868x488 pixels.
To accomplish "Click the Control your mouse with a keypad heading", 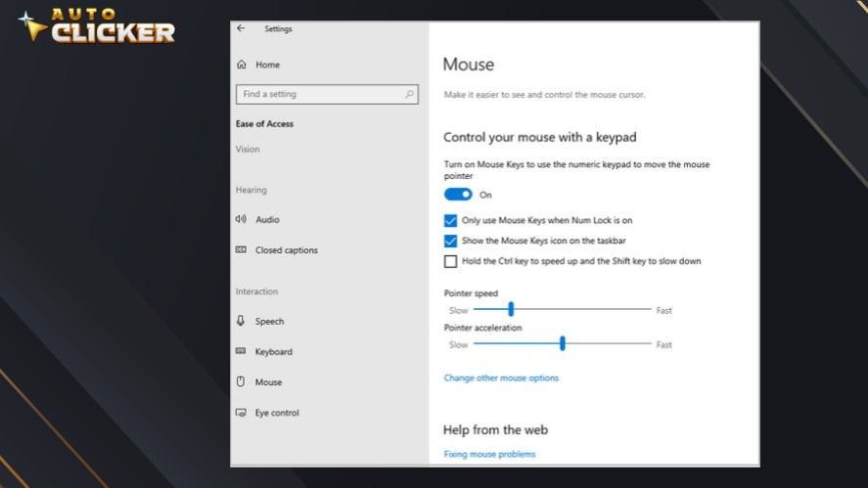I will (x=540, y=137).
